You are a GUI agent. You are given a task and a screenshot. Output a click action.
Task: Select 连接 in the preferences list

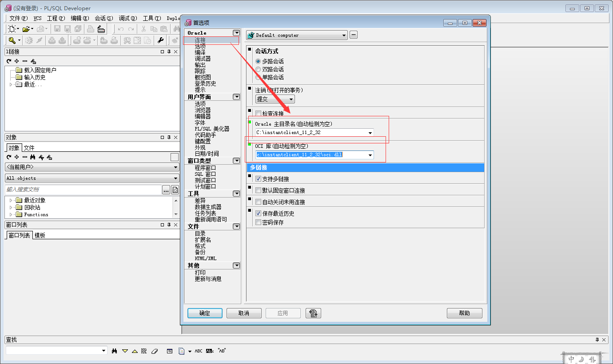(x=200, y=40)
